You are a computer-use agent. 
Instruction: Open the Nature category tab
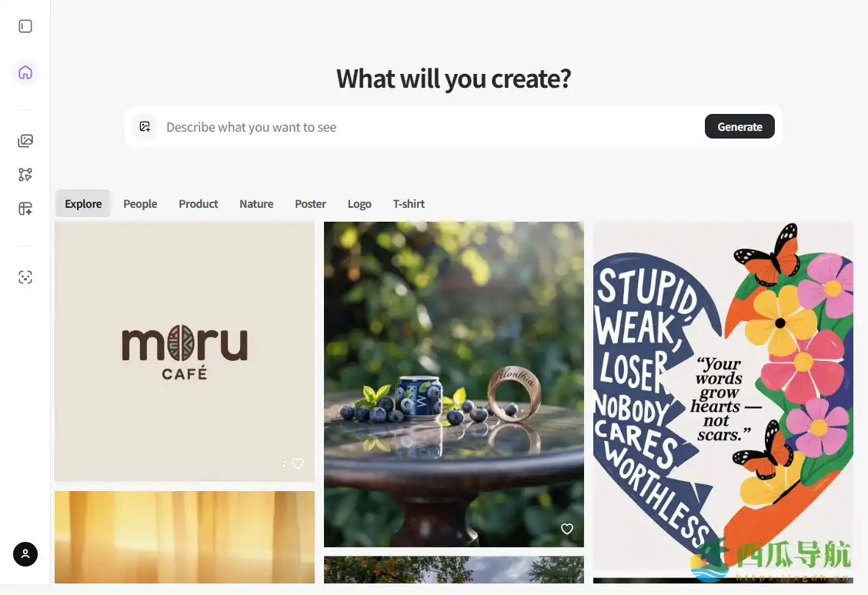click(256, 204)
